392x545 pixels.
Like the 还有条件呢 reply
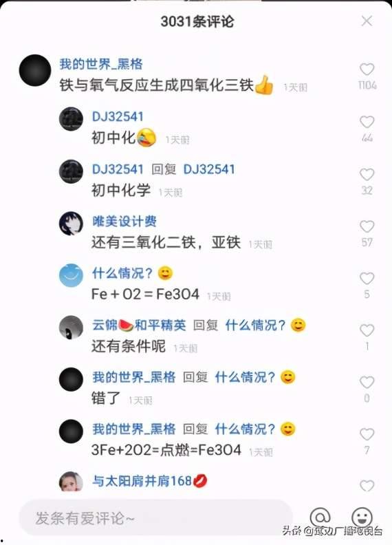(367, 330)
